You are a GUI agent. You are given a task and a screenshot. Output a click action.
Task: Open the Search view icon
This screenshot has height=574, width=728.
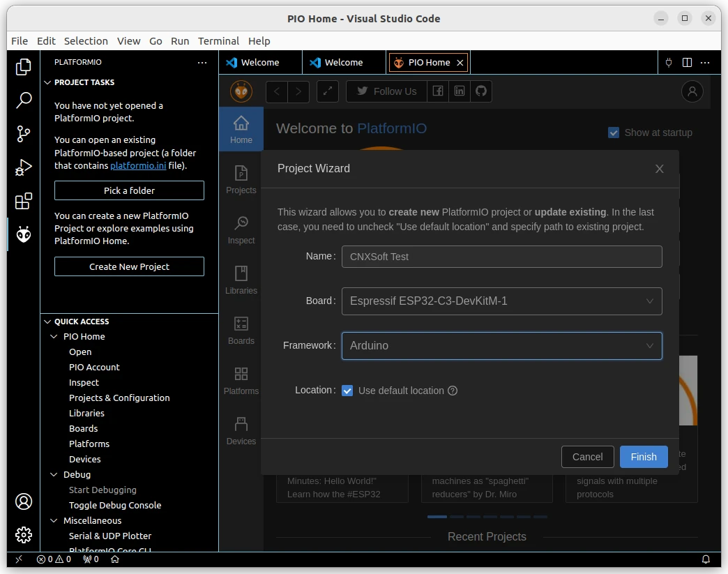(x=23, y=100)
